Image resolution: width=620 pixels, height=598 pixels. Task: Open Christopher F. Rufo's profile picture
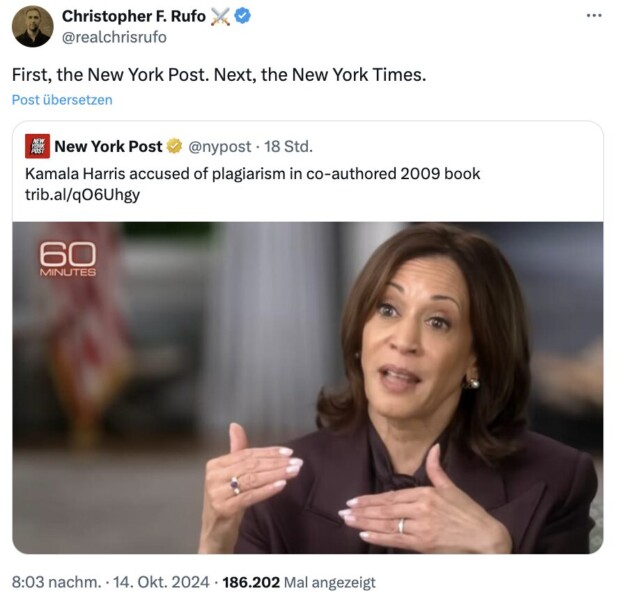(32, 26)
